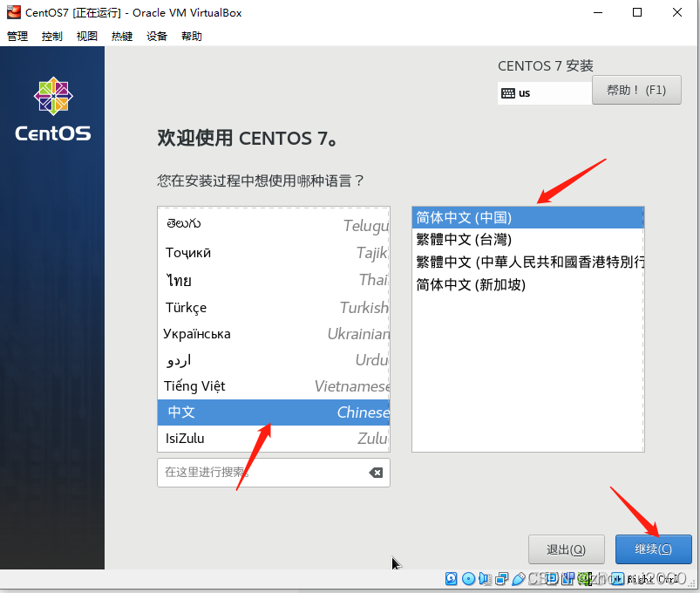Open the 视图 menu
The height and width of the screenshot is (593, 700).
(86, 36)
